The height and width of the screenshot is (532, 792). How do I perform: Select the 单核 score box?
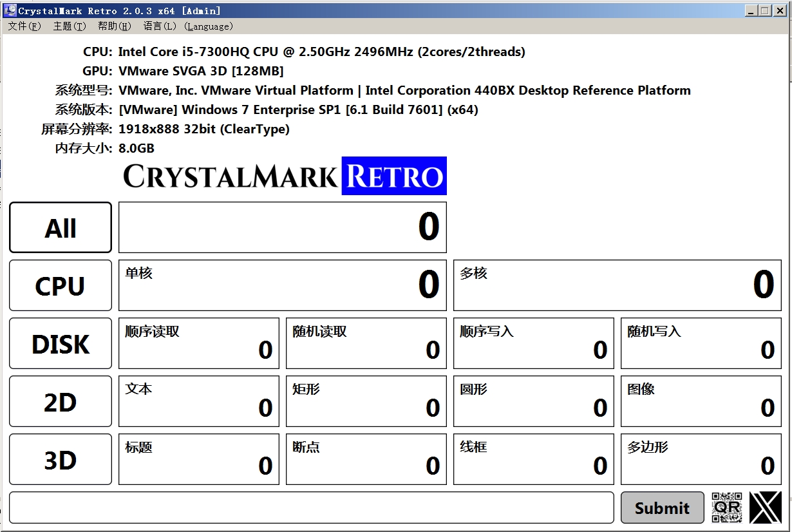[x=283, y=285]
